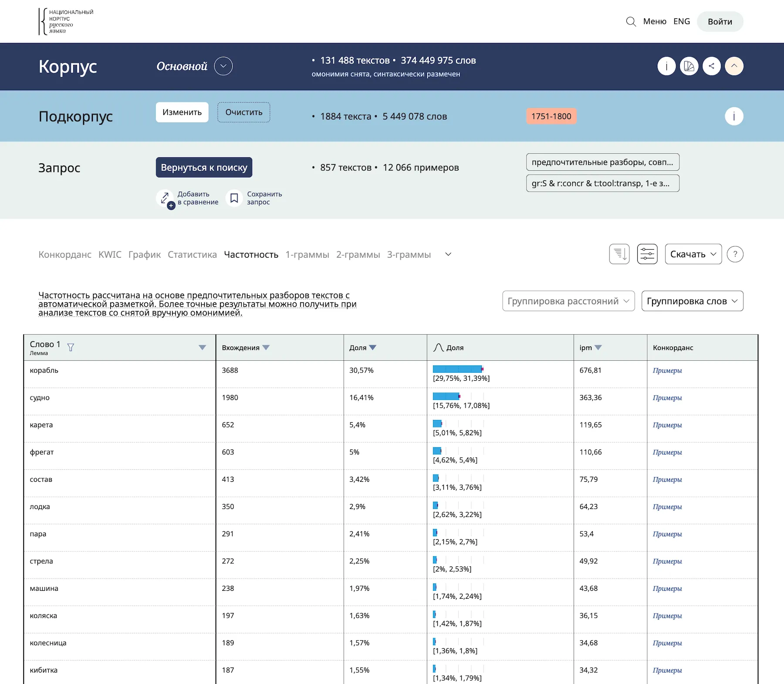Go to the corpus home logo

[x=66, y=21]
